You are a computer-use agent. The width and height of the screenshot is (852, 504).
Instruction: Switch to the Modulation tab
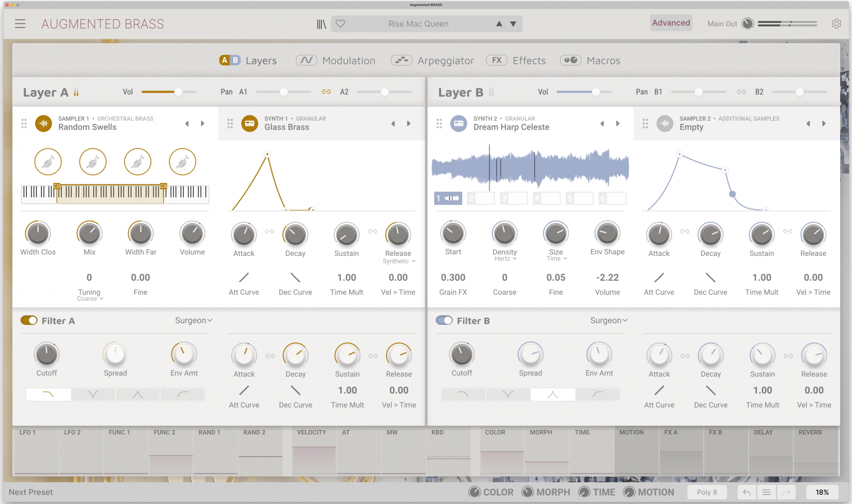336,61
